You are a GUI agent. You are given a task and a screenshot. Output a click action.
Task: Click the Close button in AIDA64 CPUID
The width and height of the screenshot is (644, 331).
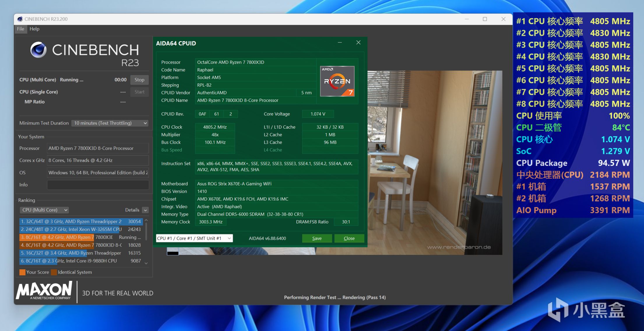349,238
